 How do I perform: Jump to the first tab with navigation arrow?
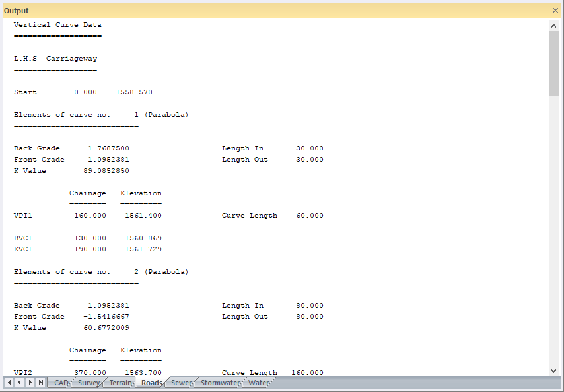[9, 383]
